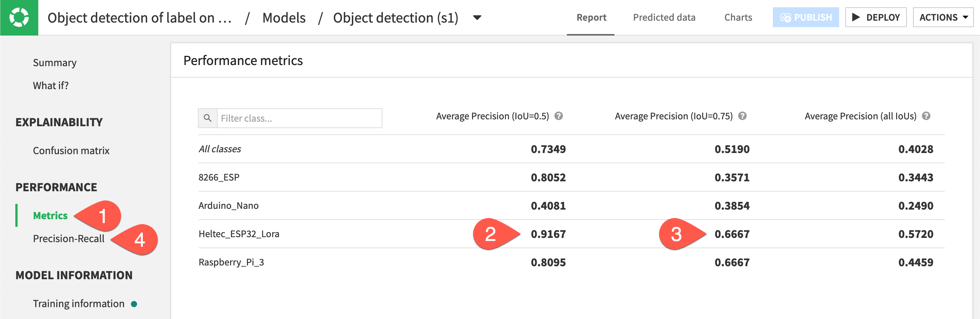Open the What if? section

[51, 86]
